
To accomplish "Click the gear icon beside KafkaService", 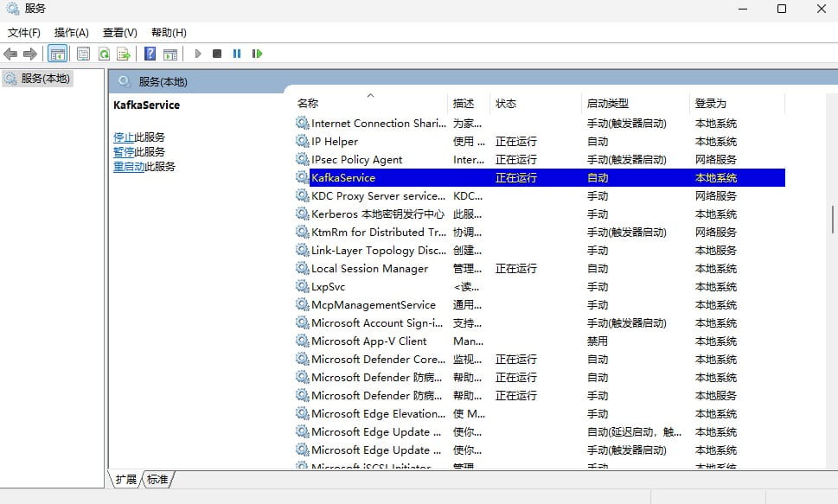I will pyautogui.click(x=303, y=177).
